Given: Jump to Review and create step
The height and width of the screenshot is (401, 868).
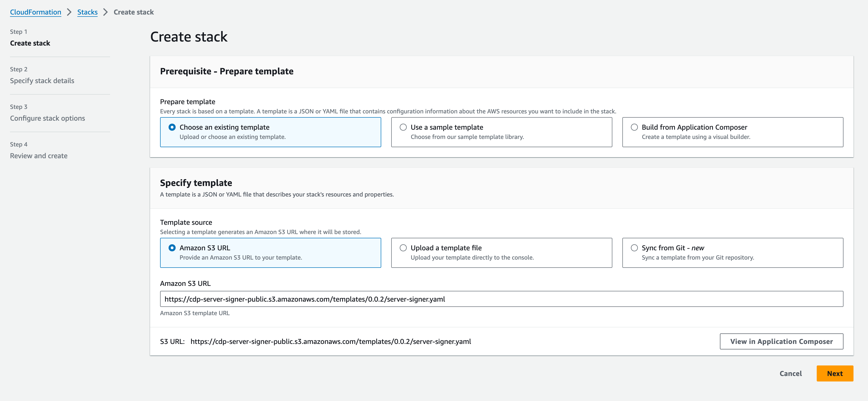Looking at the screenshot, I should click(x=39, y=156).
